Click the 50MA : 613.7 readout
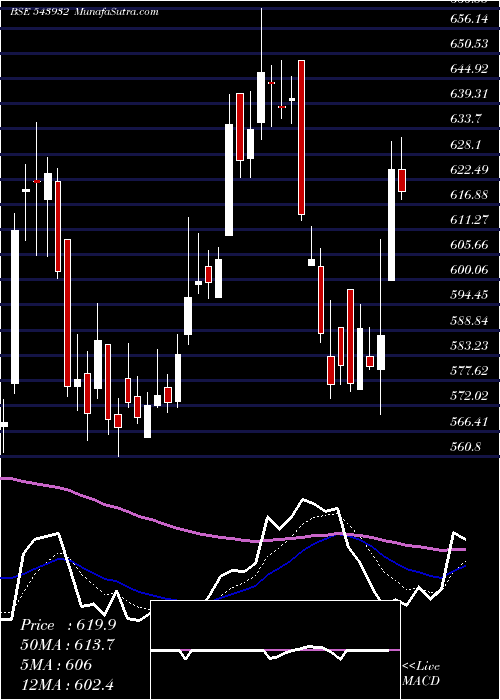500x700 pixels. (67, 645)
